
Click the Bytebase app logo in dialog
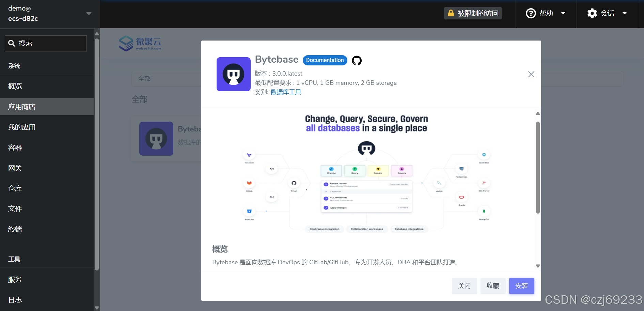[234, 74]
